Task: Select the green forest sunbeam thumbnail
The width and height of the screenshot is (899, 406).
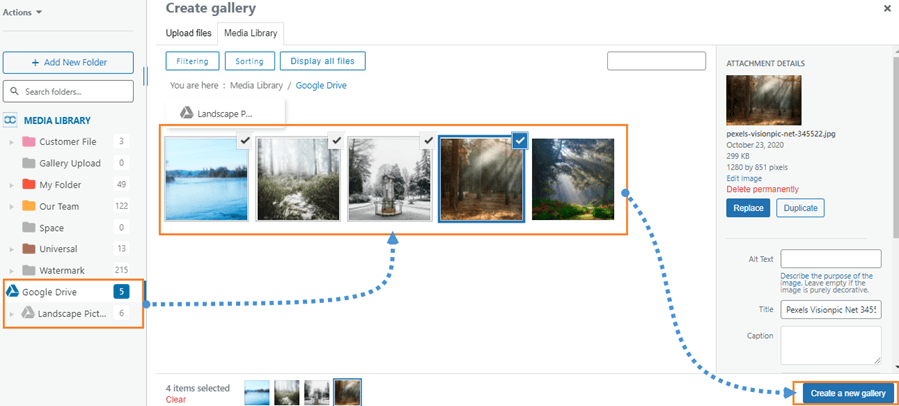Action: coord(573,178)
